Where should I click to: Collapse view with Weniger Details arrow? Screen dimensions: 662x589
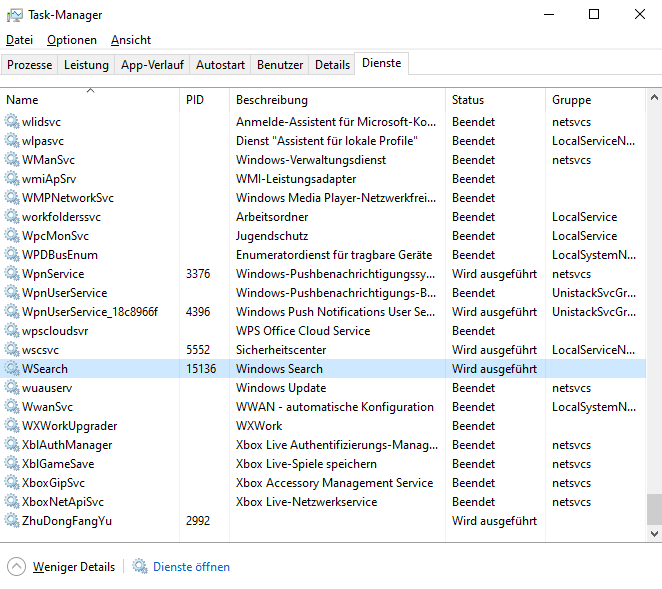[x=17, y=566]
